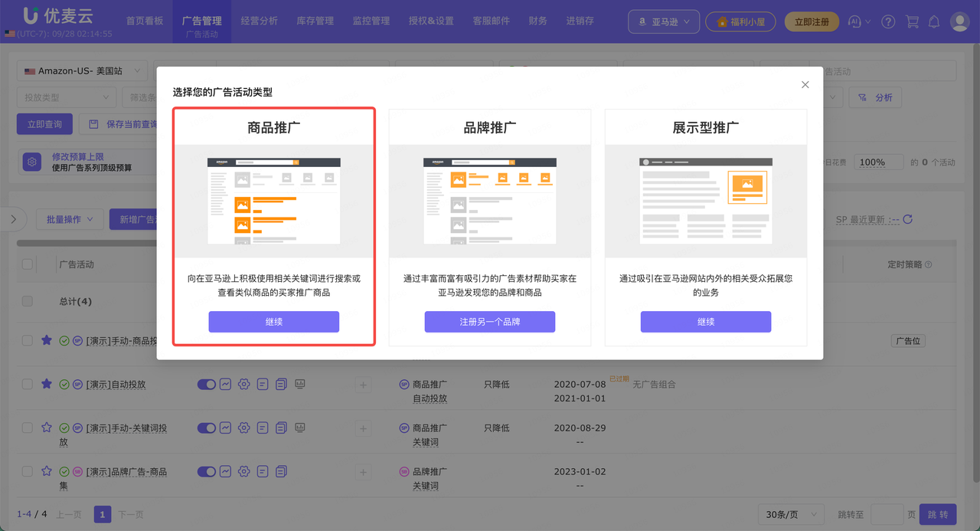Click the 跳转至 page number field
The width and height of the screenshot is (980, 531).
887,514
